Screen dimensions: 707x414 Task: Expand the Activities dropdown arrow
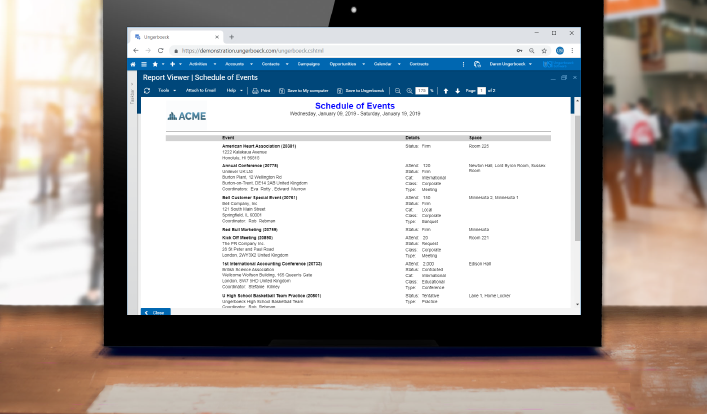pyautogui.click(x=215, y=64)
